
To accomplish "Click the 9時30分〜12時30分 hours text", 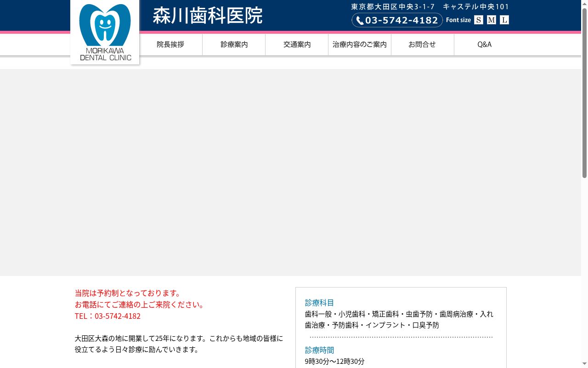I will tap(334, 362).
